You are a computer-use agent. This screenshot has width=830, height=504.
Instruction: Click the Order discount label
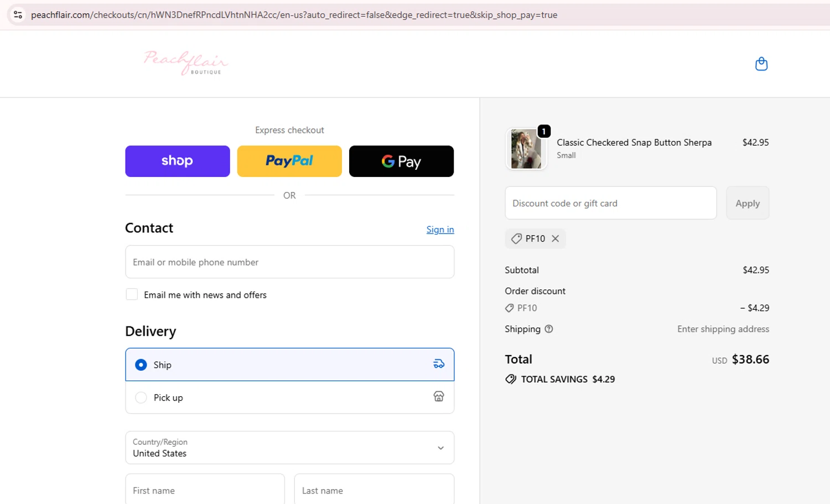pos(535,291)
